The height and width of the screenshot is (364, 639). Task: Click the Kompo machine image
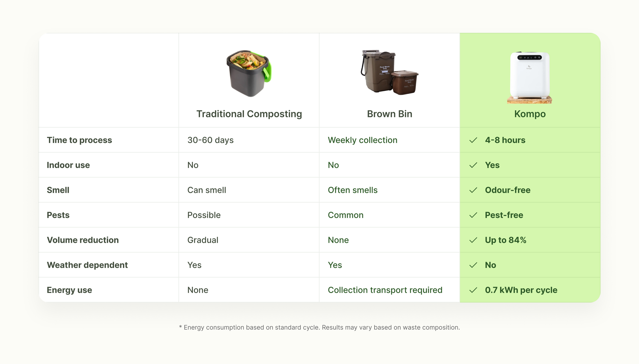[530, 78]
